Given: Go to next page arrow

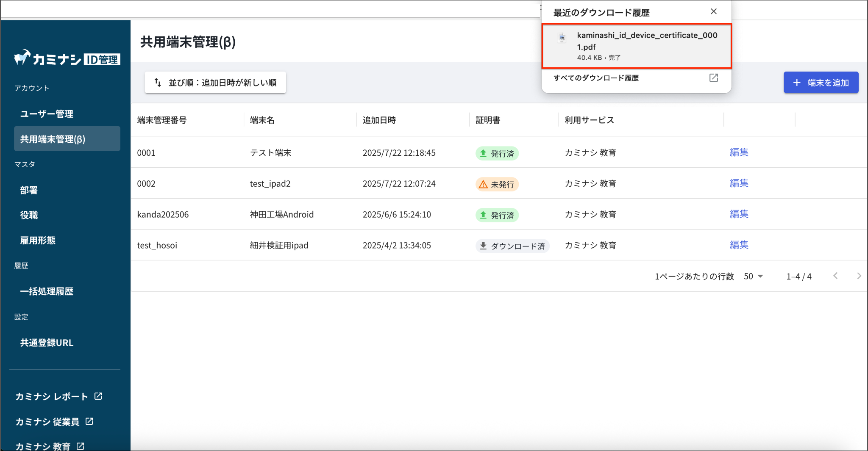Looking at the screenshot, I should pyautogui.click(x=859, y=276).
